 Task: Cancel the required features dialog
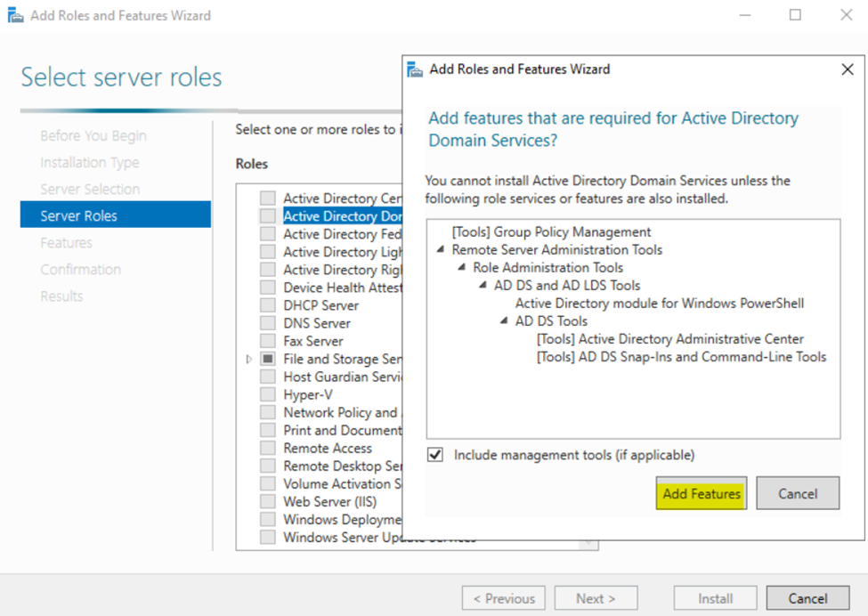tap(798, 493)
